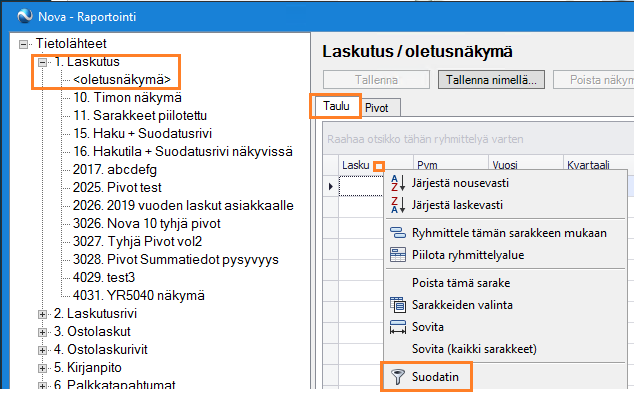
Task: Expand the 3. Ostolaskut node
Action: click(x=42, y=332)
